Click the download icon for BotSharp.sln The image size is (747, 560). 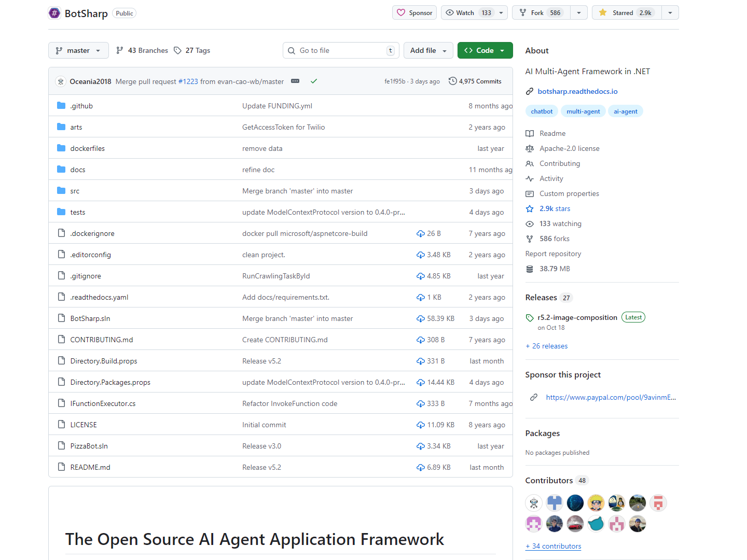(x=421, y=319)
